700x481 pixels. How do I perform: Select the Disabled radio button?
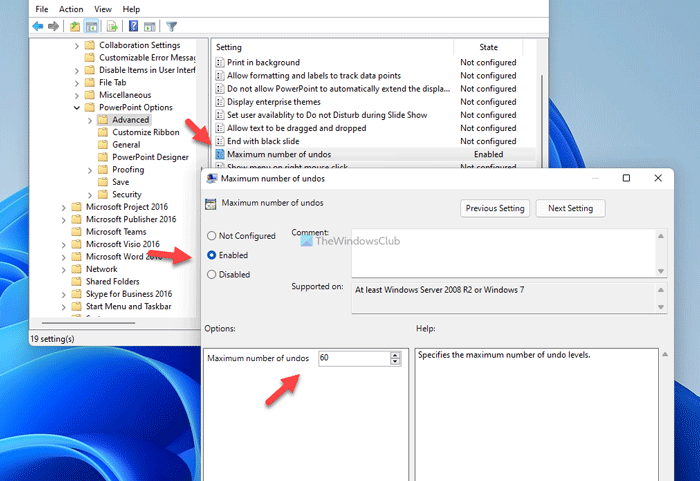[x=212, y=275]
